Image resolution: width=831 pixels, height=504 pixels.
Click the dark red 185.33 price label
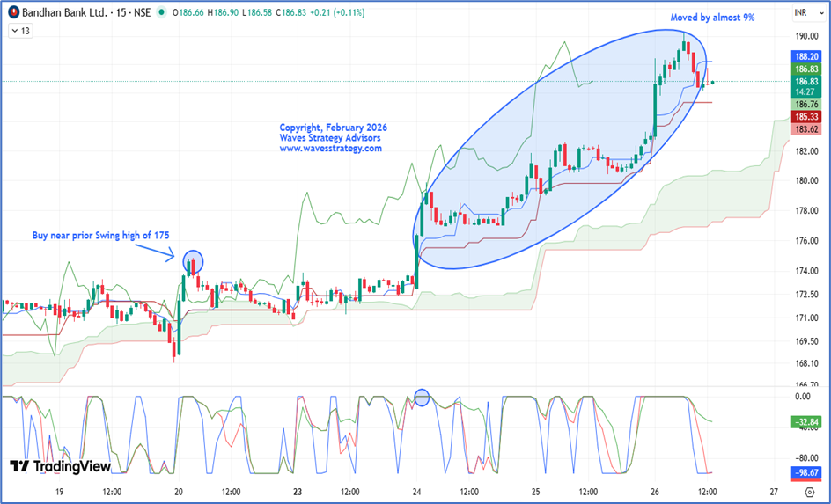[x=805, y=116]
